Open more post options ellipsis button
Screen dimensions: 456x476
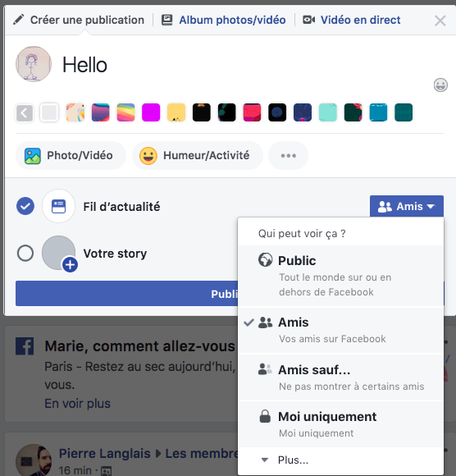pos(288,156)
